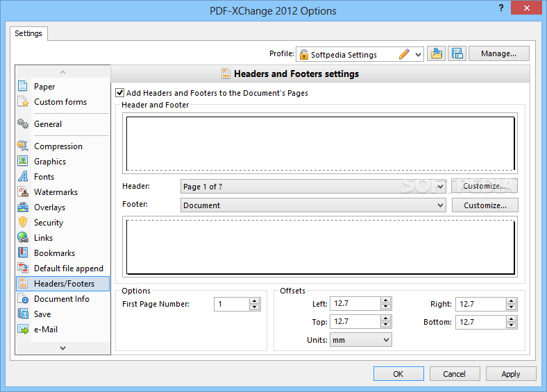
Task: Click the footer preview area
Action: 320,246
